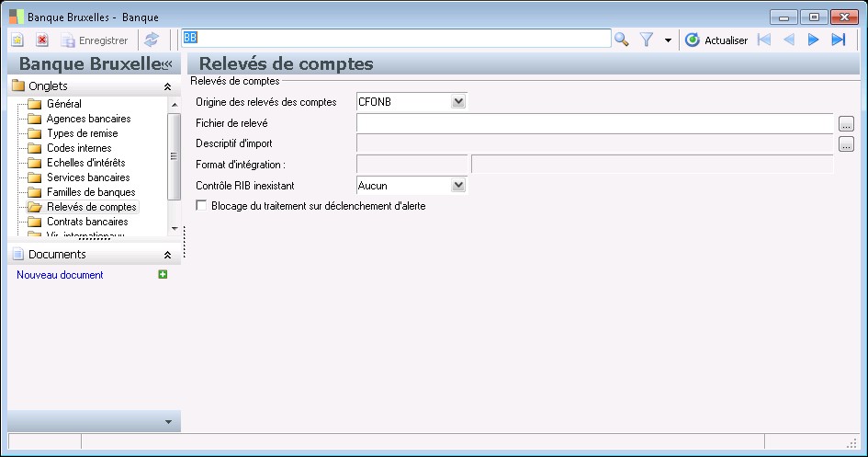Click the application icon in title bar
Image resolution: width=868 pixels, height=457 pixels.
pyautogui.click(x=17, y=17)
